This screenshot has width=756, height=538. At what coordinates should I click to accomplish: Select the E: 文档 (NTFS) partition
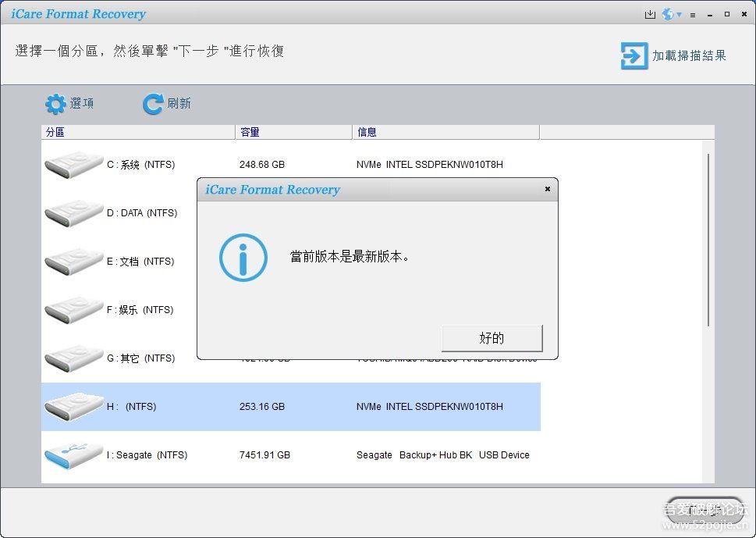(140, 262)
